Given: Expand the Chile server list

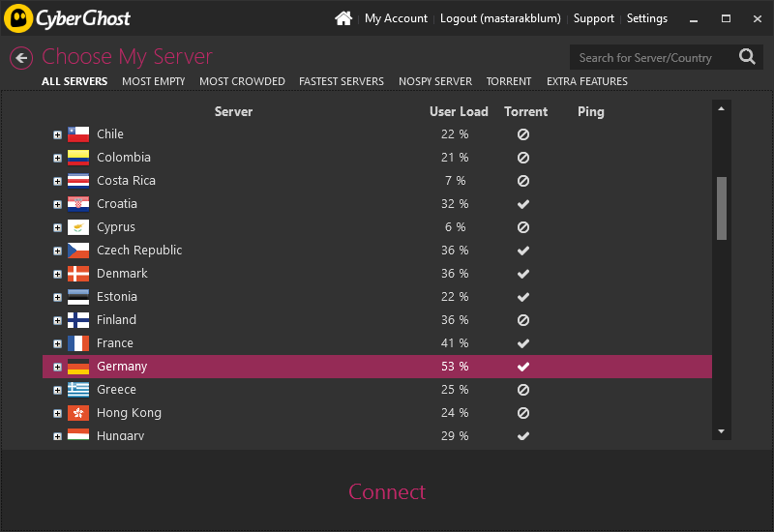Looking at the screenshot, I should (x=57, y=134).
